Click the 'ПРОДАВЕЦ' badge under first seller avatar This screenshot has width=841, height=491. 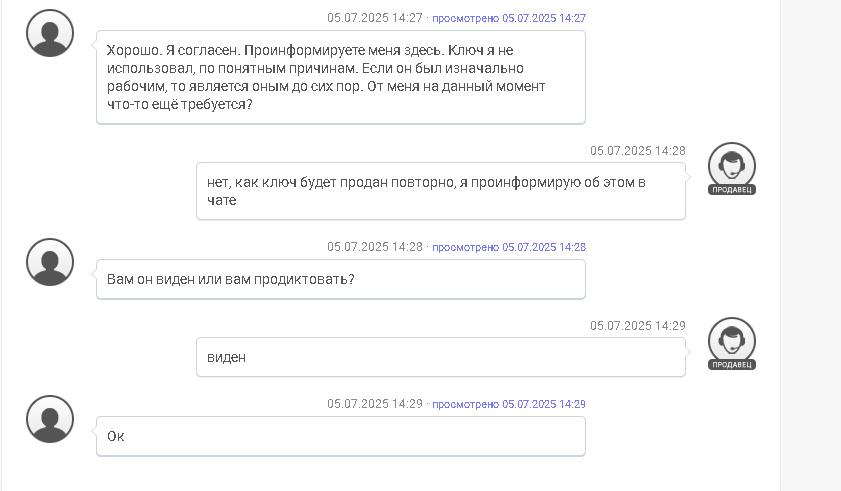(732, 189)
